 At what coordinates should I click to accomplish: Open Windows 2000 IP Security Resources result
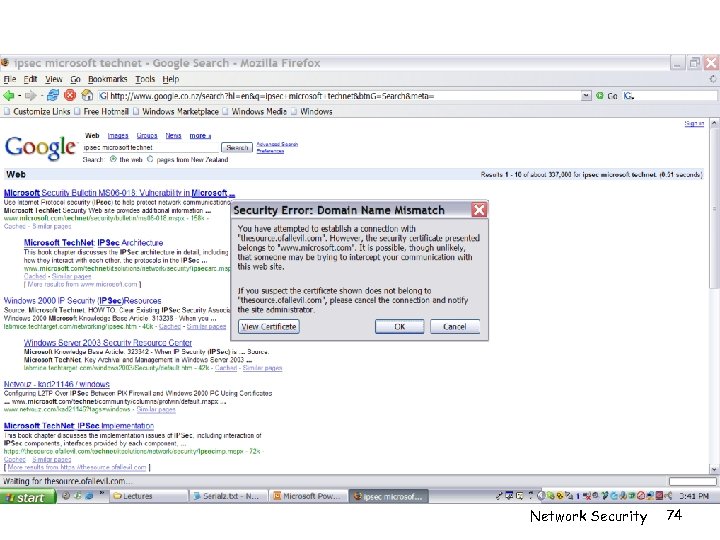(83, 301)
